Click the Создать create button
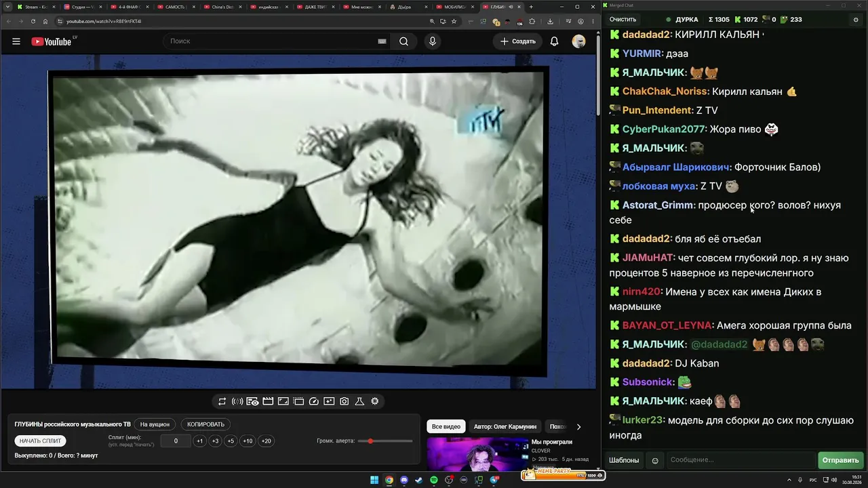This screenshot has height=488, width=868. [x=518, y=41]
